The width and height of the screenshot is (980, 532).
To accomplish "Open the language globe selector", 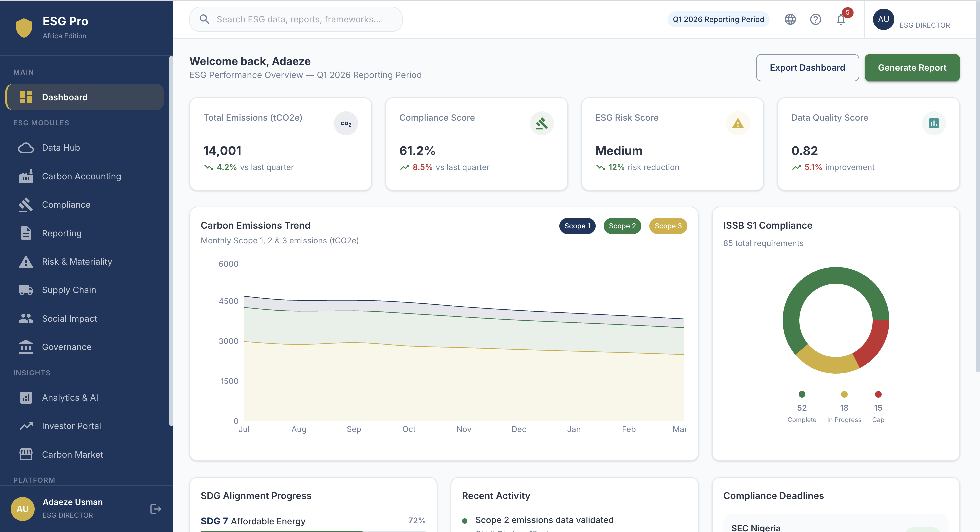I will [790, 19].
